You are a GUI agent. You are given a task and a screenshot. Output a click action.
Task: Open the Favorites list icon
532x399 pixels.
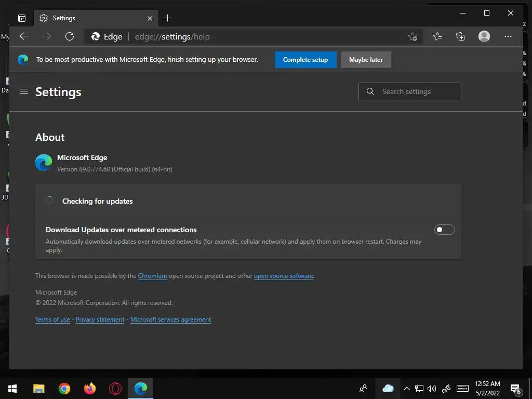point(437,36)
